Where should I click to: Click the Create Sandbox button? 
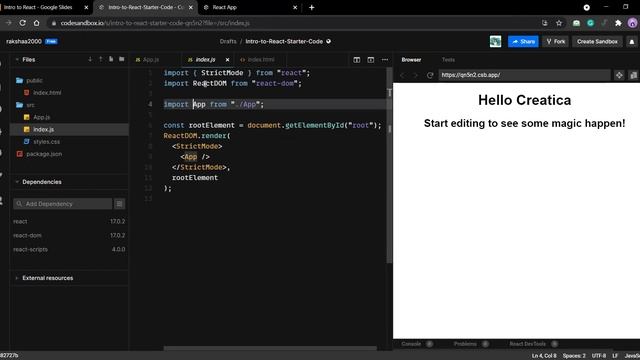pyautogui.click(x=597, y=42)
